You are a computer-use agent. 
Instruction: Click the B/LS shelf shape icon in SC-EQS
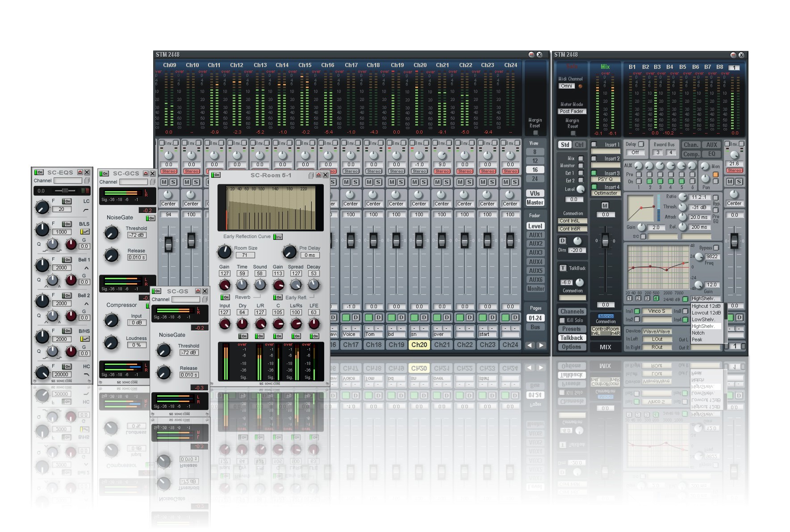84,232
